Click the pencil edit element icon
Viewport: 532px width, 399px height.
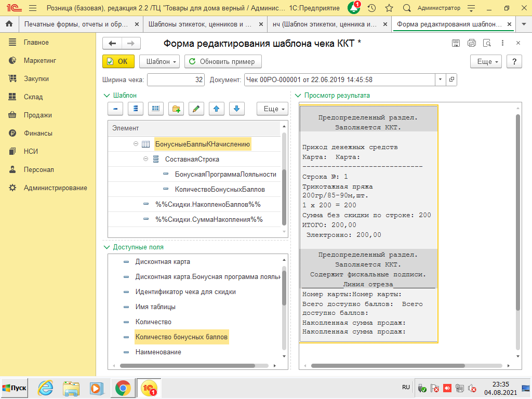pos(196,109)
